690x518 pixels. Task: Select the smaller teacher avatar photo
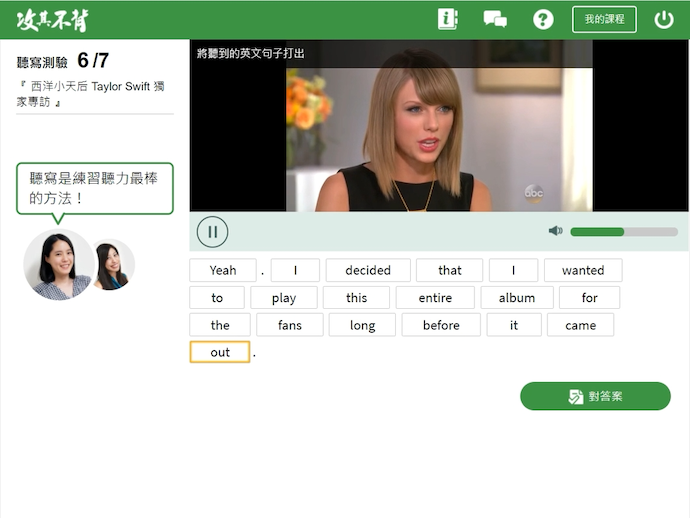112,265
